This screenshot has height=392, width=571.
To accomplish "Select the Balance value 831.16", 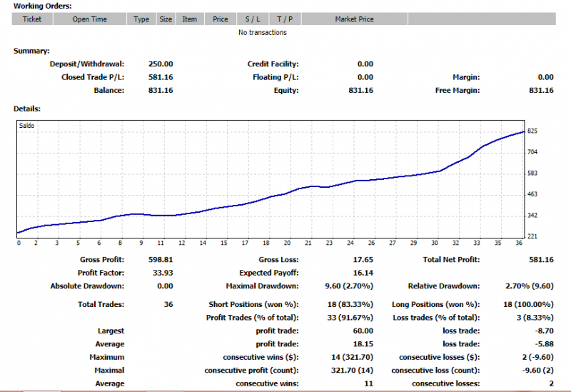I will point(161,91).
